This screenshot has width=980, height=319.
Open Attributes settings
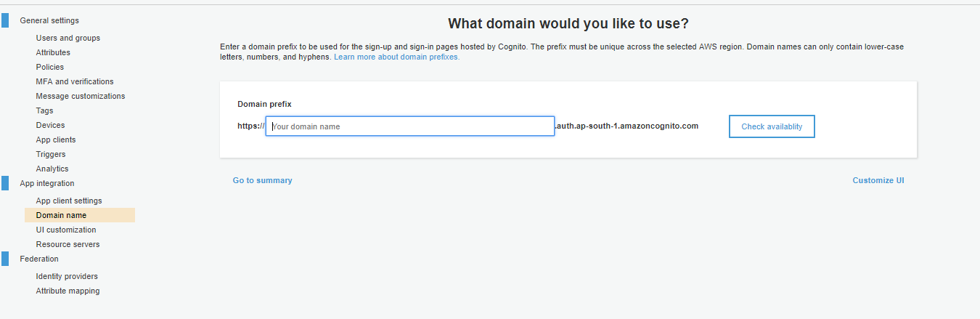pyautogui.click(x=53, y=52)
